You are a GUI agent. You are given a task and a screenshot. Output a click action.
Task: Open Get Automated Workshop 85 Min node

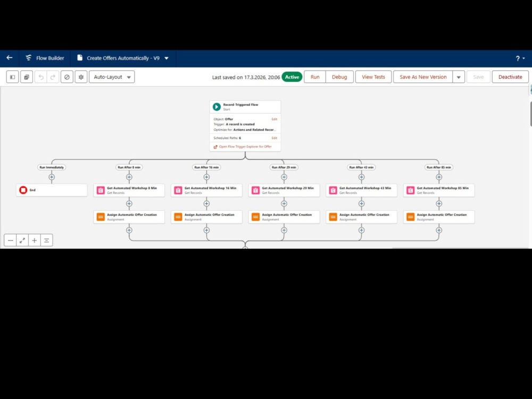pyautogui.click(x=439, y=190)
